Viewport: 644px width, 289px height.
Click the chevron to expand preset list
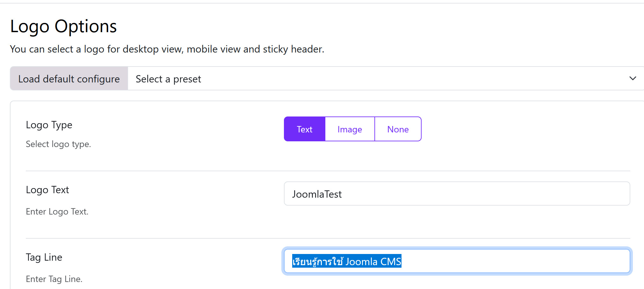633,78
